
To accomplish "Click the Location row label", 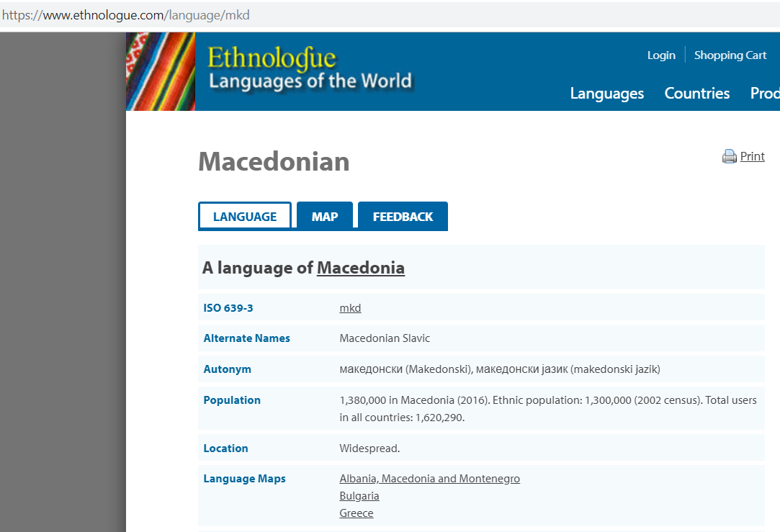I will click(x=226, y=448).
